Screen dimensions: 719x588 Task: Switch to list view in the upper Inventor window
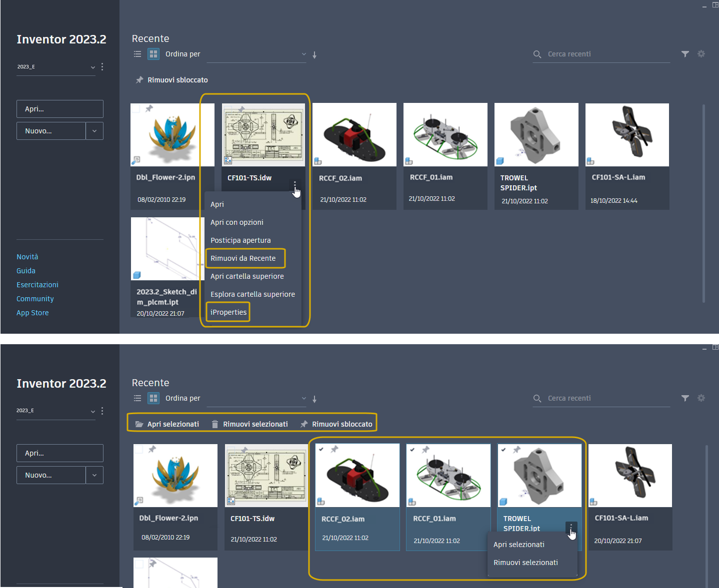click(x=137, y=54)
